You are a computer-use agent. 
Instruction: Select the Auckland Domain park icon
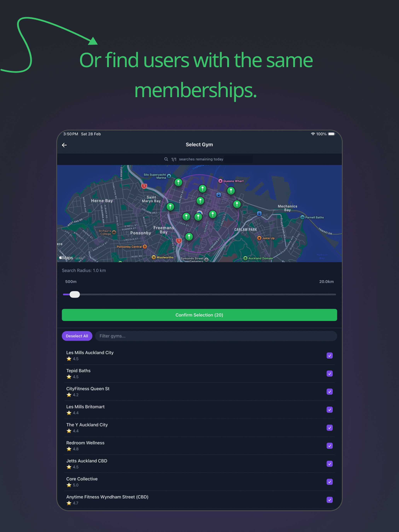click(245, 258)
